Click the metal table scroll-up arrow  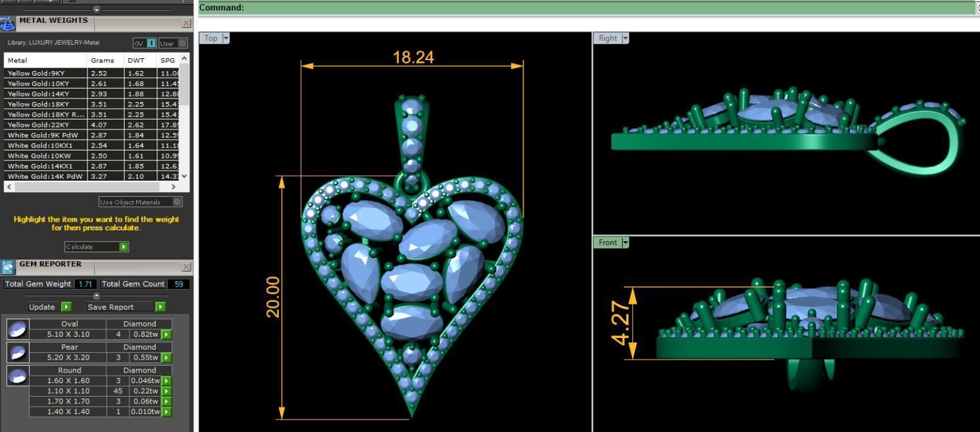184,58
